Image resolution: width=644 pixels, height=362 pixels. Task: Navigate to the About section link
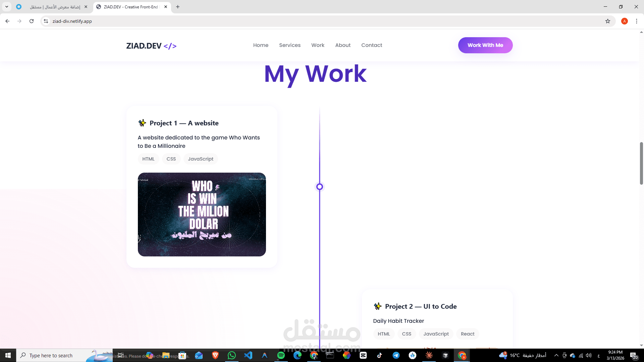(x=343, y=45)
